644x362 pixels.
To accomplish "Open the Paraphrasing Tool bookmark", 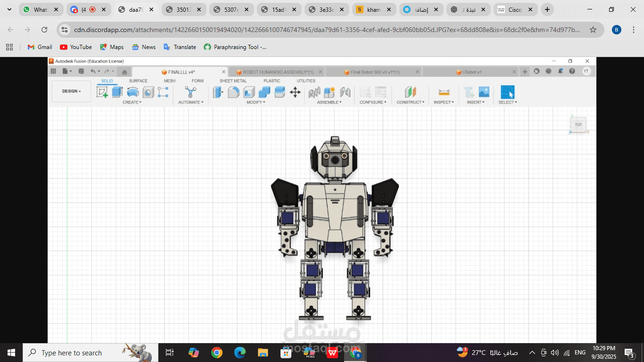I will [235, 47].
